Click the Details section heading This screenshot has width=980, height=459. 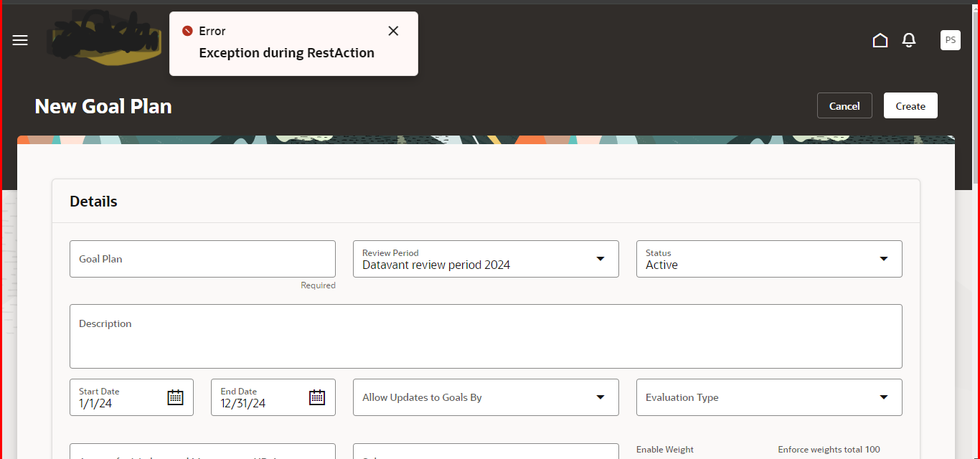(93, 202)
